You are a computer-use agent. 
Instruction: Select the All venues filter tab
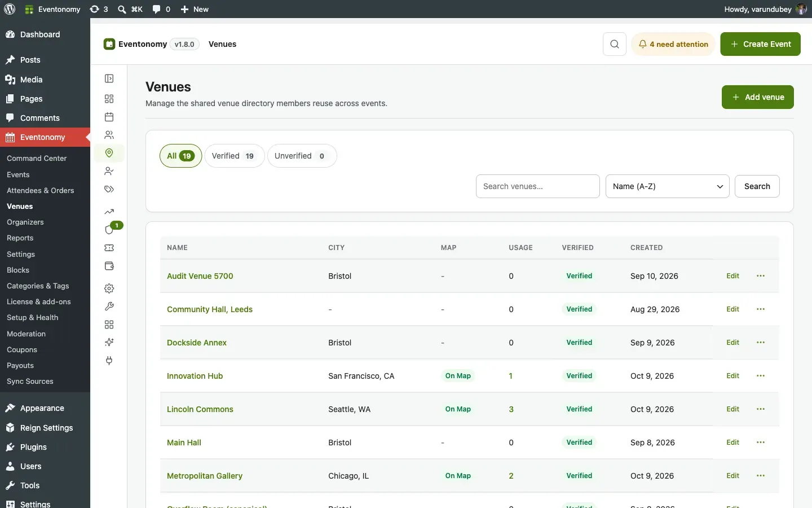[x=180, y=156]
